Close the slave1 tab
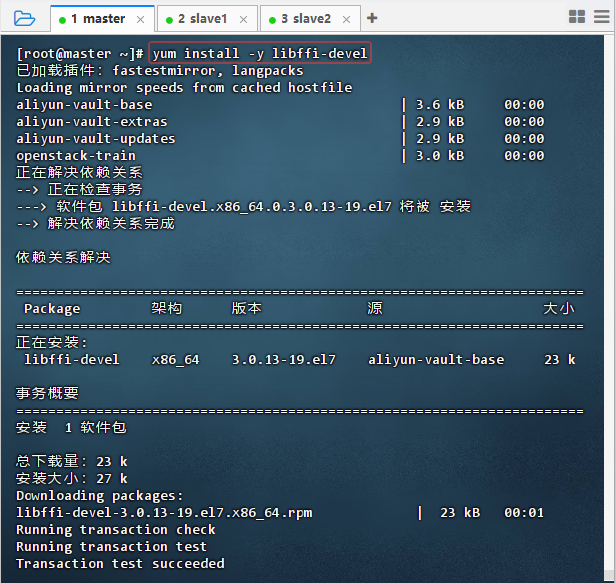The width and height of the screenshot is (616, 583). 244,19
